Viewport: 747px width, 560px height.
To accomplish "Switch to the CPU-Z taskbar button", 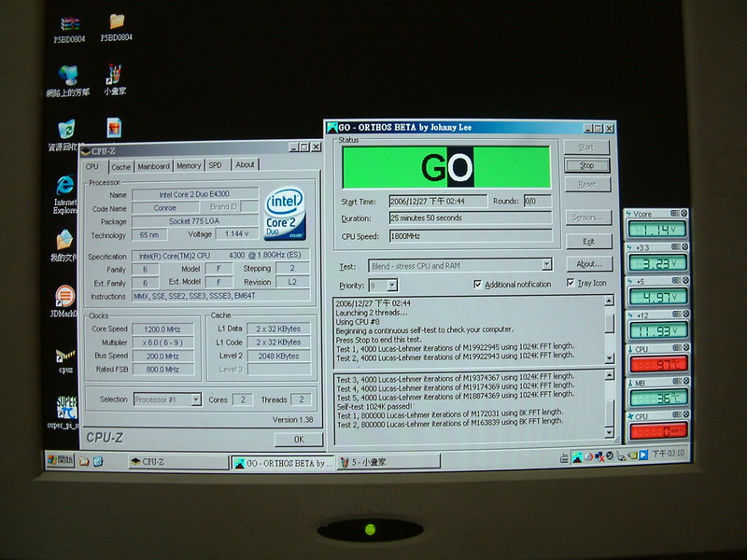I will point(178,461).
